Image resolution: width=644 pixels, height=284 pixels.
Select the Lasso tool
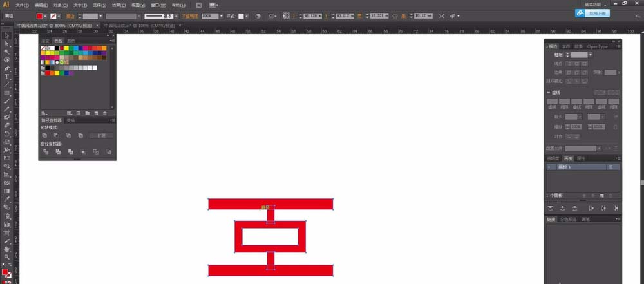coord(6,61)
